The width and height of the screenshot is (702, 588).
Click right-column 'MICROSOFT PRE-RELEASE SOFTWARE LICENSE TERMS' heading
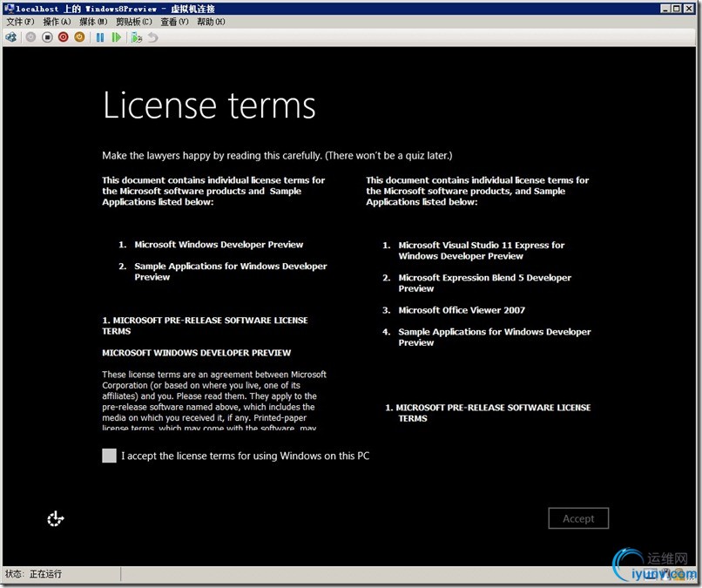click(488, 413)
